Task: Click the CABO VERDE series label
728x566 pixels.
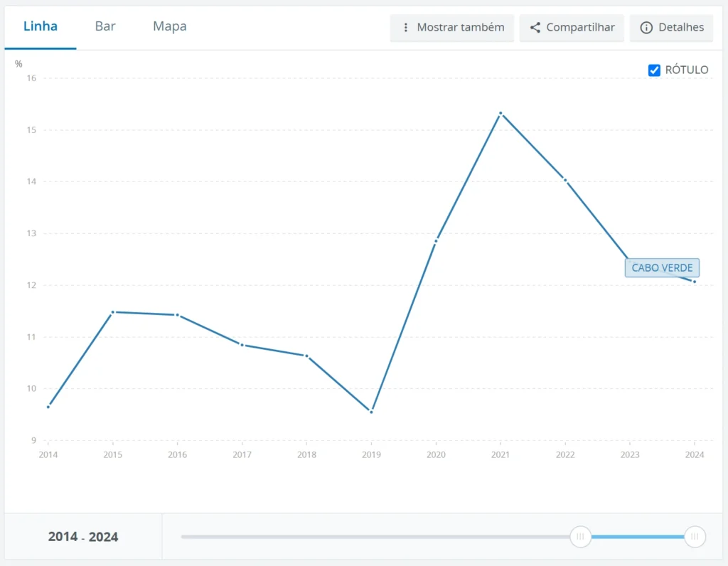Action: coord(662,267)
